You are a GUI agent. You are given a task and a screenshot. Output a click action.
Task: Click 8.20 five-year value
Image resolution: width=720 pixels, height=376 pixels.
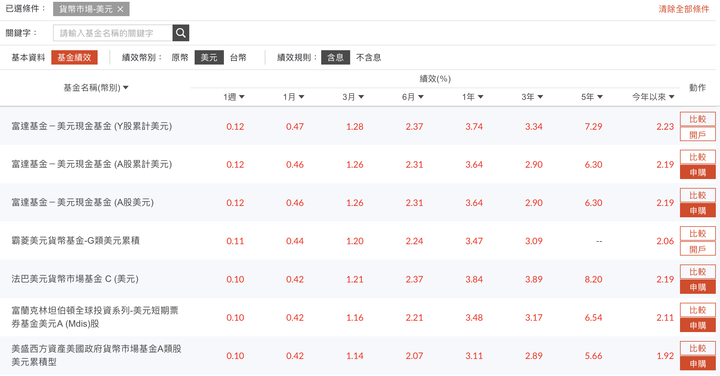click(593, 279)
